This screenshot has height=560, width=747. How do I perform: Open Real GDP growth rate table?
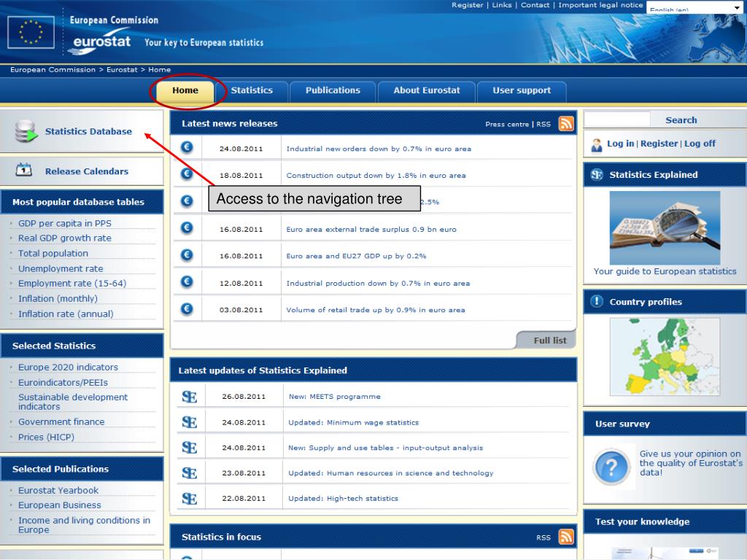(x=65, y=238)
